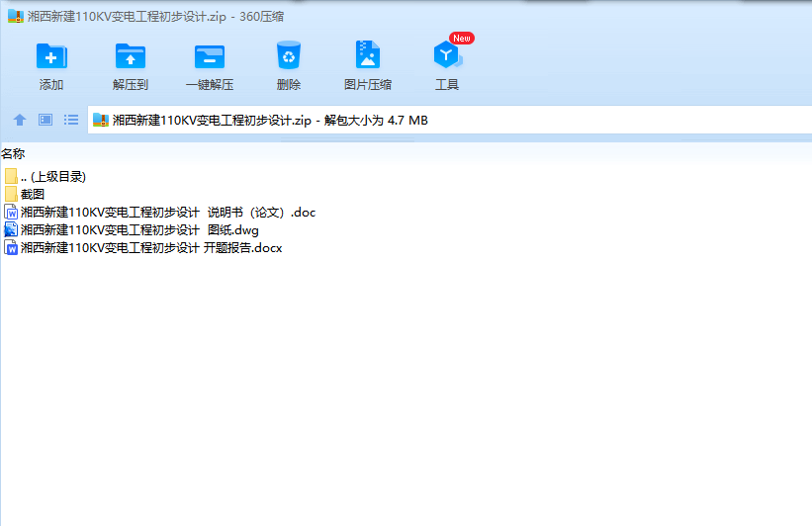
Task: Switch to the list view mode button
Action: coord(71,120)
